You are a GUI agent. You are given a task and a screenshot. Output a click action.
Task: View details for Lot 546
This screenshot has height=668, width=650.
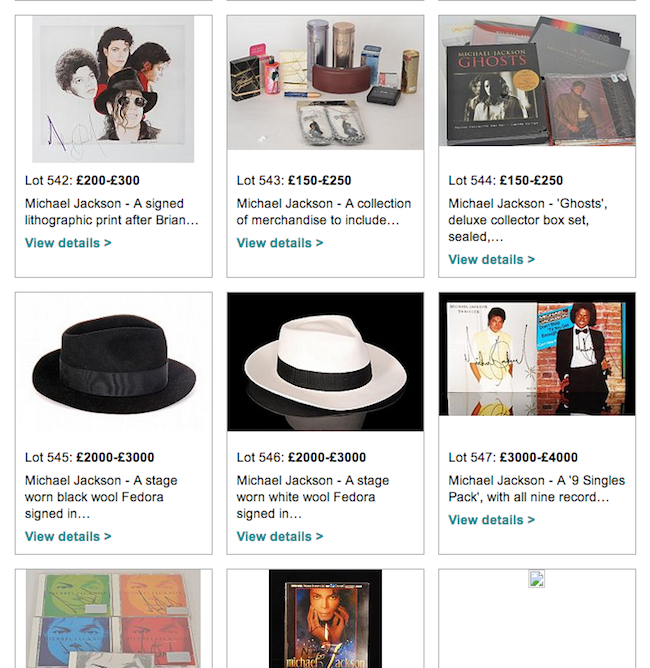(280, 537)
